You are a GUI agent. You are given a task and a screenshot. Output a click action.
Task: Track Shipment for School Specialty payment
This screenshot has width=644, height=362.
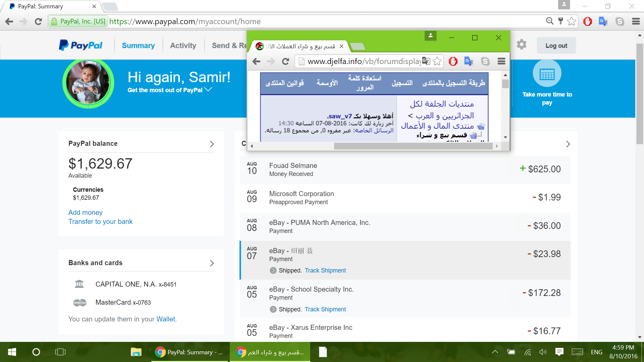tap(325, 309)
